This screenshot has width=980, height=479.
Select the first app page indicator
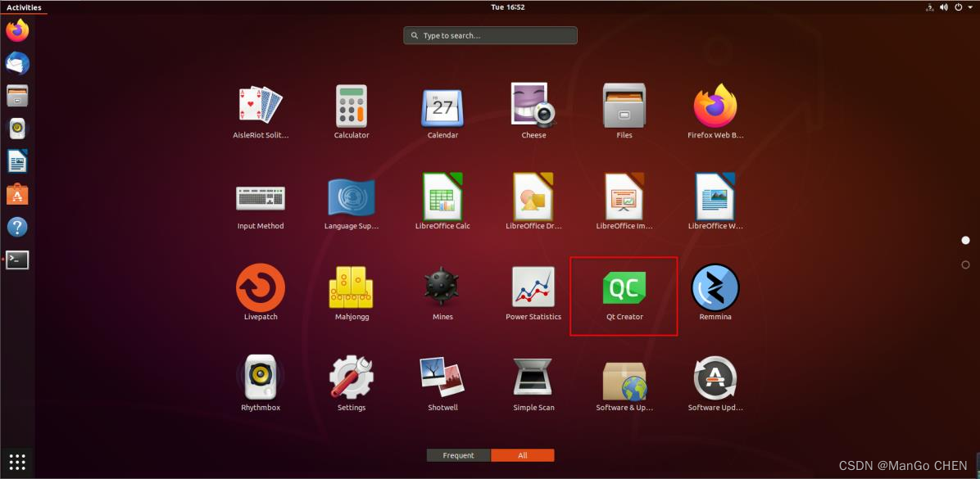click(965, 241)
